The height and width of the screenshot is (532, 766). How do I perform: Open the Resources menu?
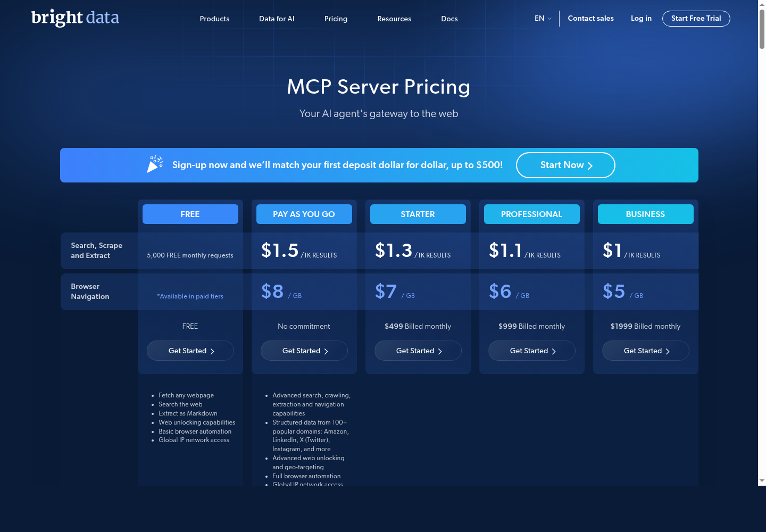(394, 19)
